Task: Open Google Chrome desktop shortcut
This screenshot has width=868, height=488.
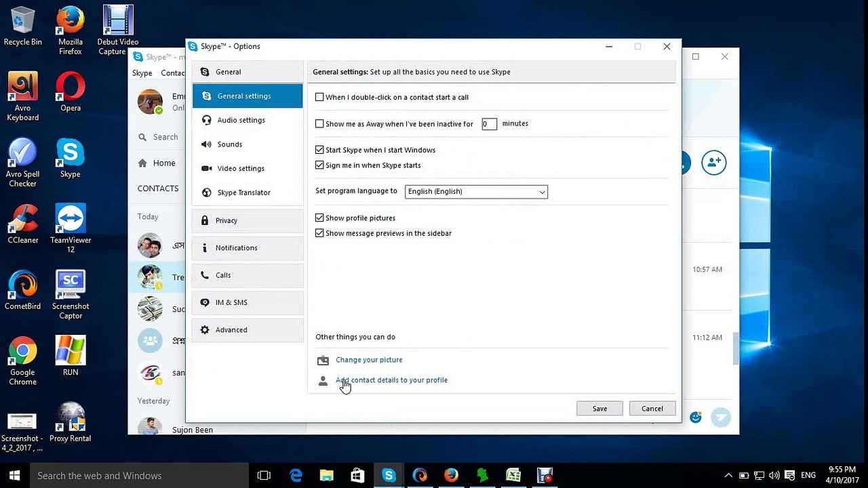Action: coord(23,361)
